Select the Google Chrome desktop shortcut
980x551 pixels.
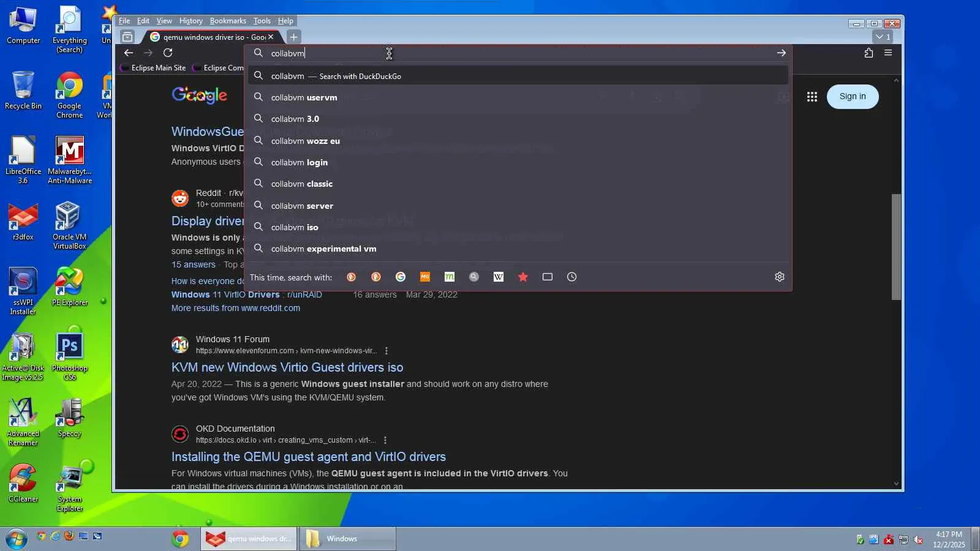point(69,95)
